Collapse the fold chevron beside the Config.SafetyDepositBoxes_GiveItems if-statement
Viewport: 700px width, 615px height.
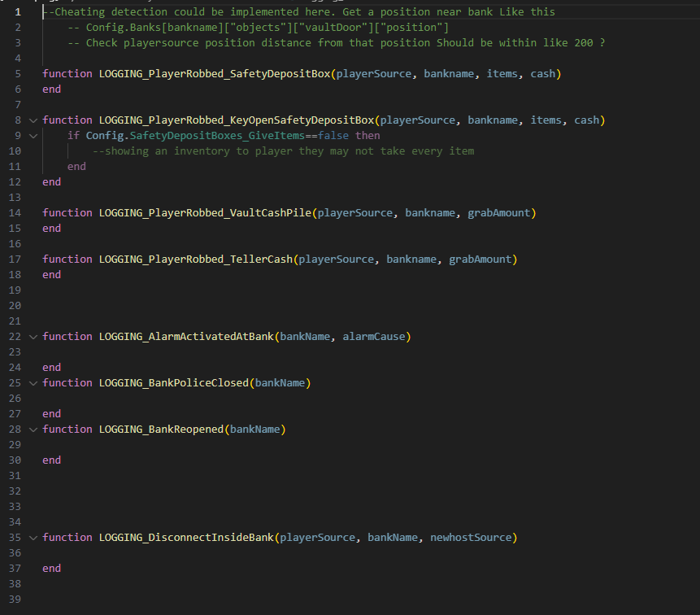tap(33, 136)
